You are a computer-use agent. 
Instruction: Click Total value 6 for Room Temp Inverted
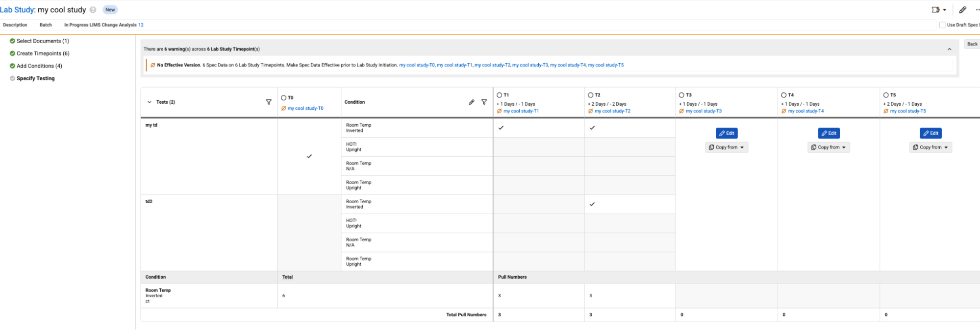click(x=283, y=296)
